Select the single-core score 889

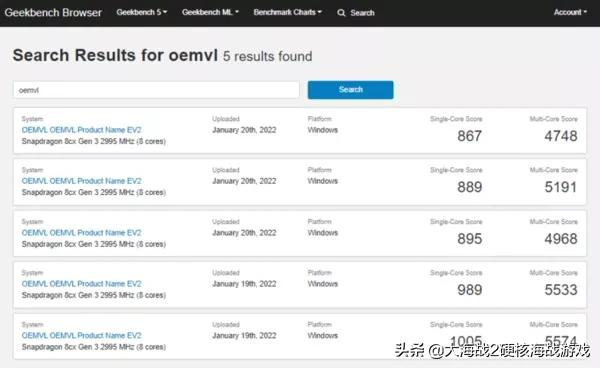[x=470, y=187]
